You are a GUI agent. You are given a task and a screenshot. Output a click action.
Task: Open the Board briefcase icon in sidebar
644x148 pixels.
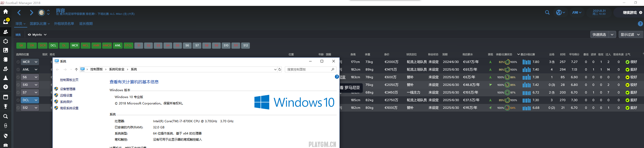coord(6,145)
